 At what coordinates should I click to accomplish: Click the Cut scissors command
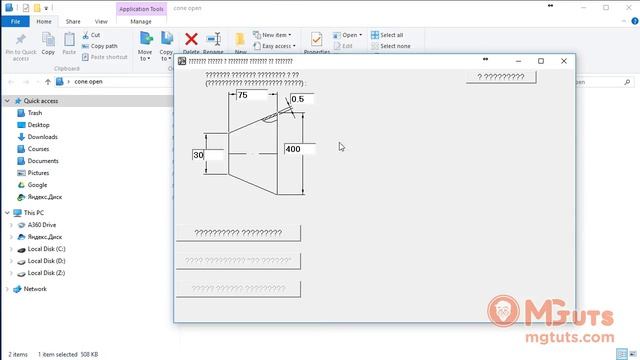pyautogui.click(x=91, y=35)
